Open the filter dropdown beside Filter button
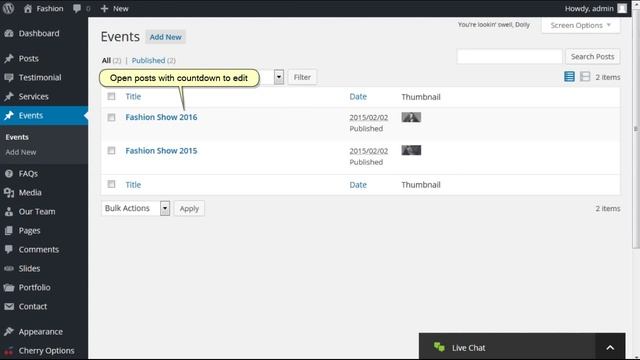 pyautogui.click(x=279, y=77)
